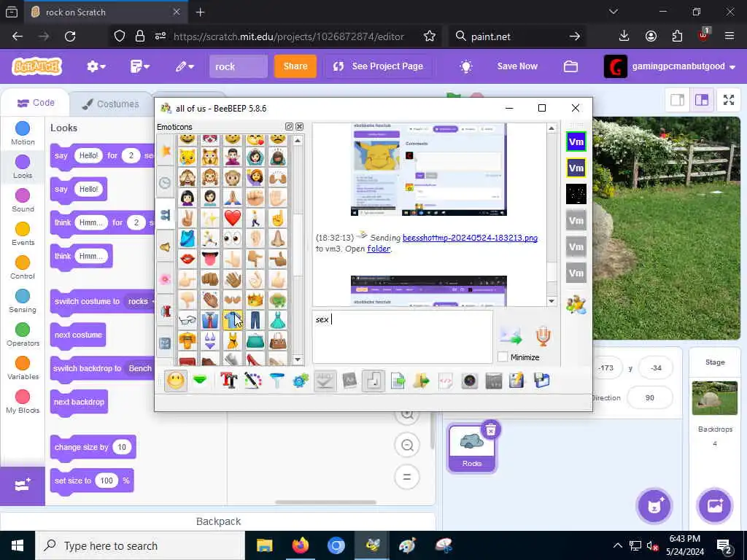The image size is (747, 560).
Task: Open My Stuff folder icon in Scratch
Action: point(570,66)
